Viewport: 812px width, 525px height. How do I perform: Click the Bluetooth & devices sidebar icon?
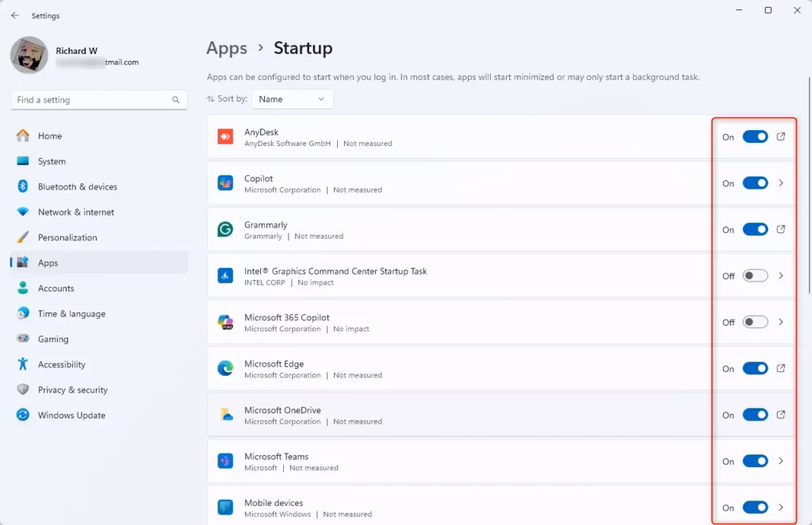click(x=23, y=186)
